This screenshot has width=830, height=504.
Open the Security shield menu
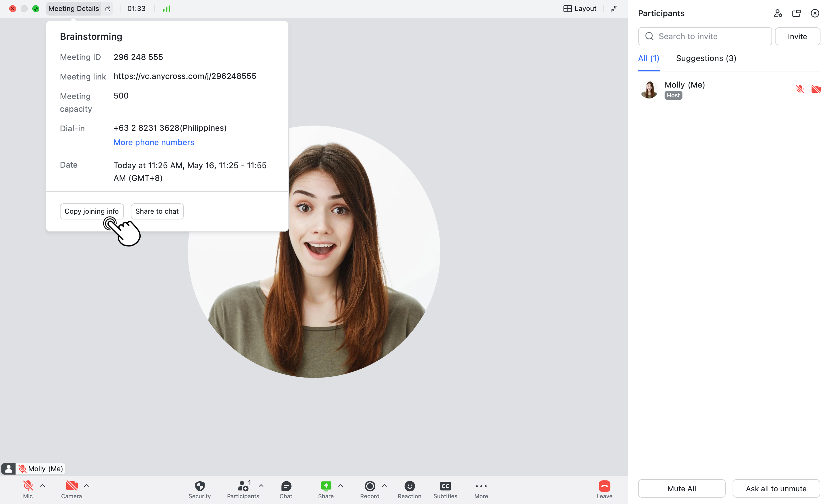click(x=200, y=489)
